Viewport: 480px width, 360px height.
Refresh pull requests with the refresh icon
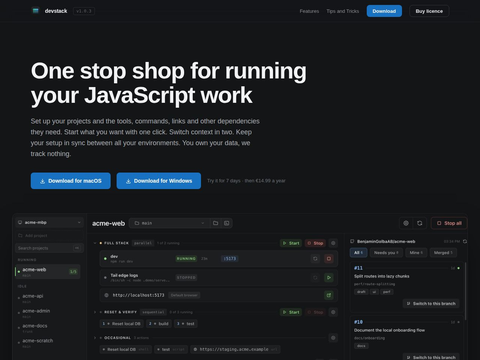click(465, 241)
